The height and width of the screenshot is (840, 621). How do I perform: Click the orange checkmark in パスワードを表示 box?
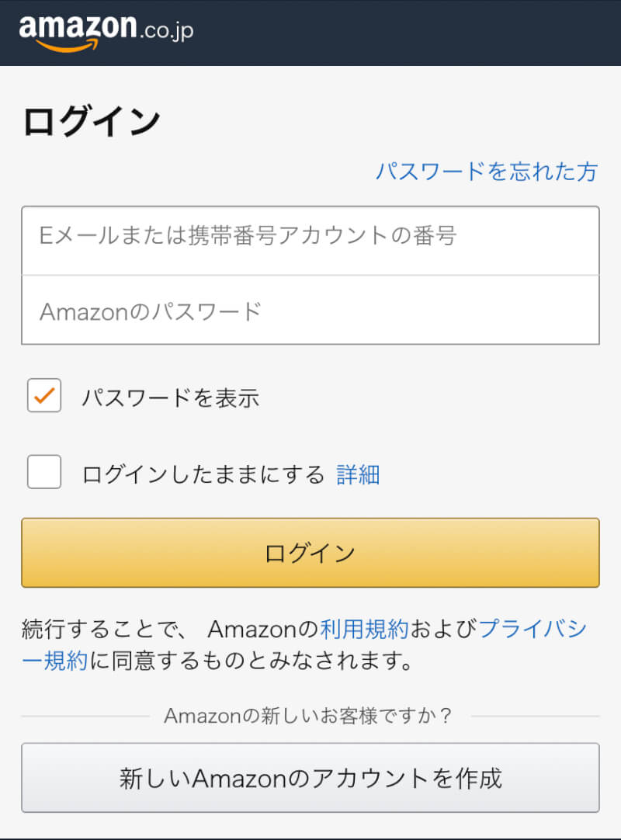[44, 395]
